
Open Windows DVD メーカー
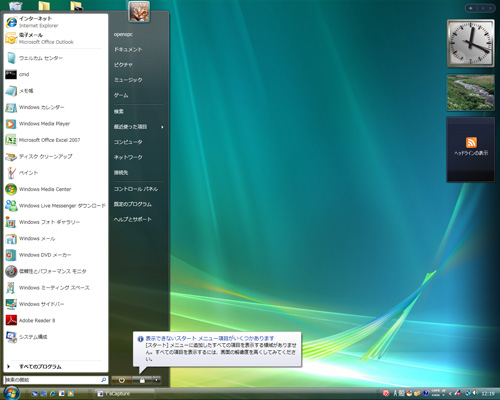56,255
